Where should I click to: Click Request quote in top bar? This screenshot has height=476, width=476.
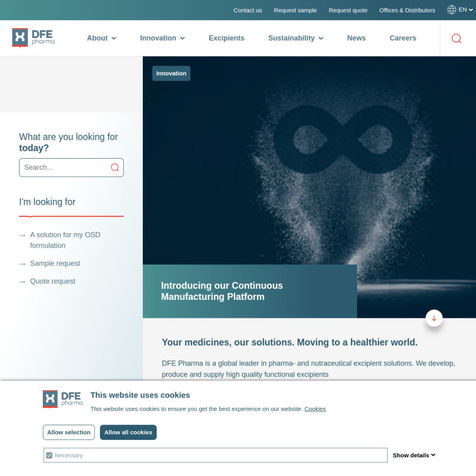348,11
